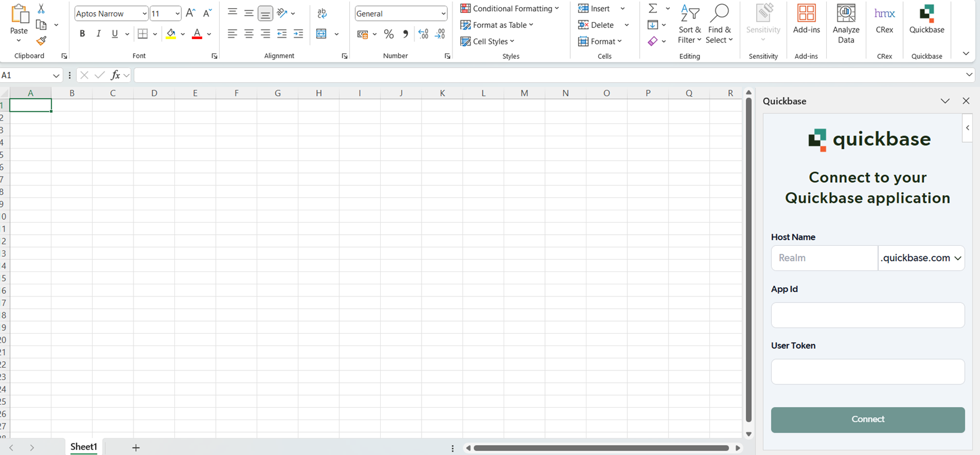Click Decrease Decimal icon
Screen dimensions: 980x455
coord(440,34)
